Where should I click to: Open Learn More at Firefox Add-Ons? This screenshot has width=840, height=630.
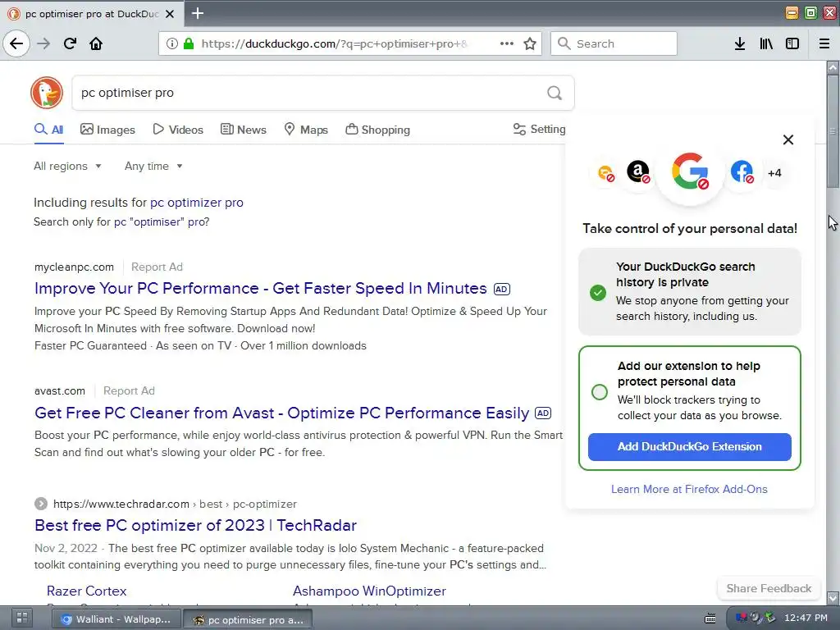[x=689, y=489]
